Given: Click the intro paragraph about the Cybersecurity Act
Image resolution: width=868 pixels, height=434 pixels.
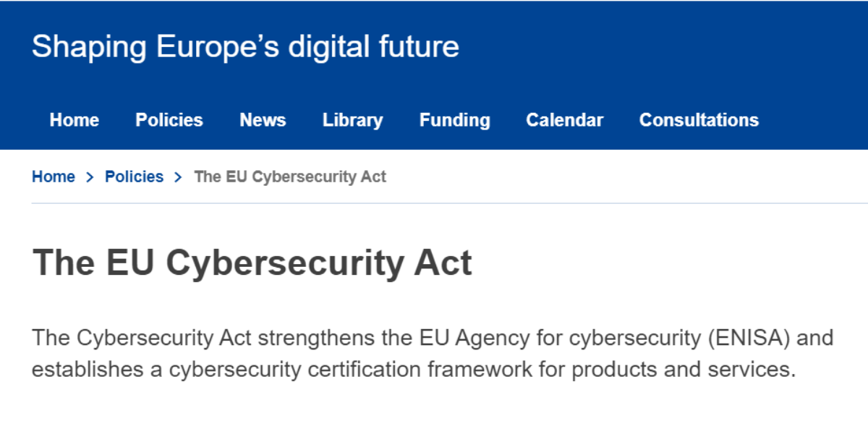Looking at the screenshot, I should (433, 354).
